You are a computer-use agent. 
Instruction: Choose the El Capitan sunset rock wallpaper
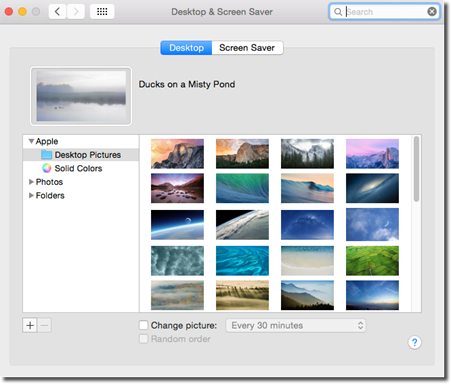[x=177, y=154]
